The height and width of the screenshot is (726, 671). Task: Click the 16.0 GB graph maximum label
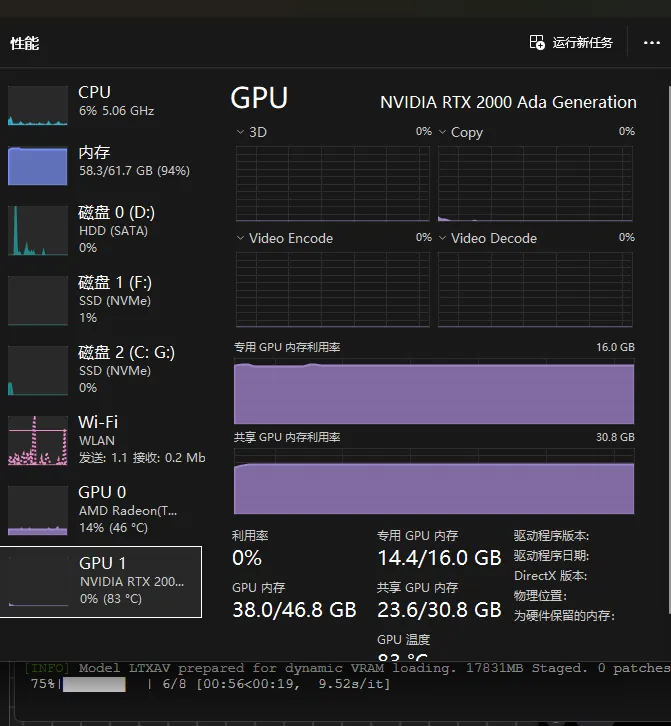(615, 347)
